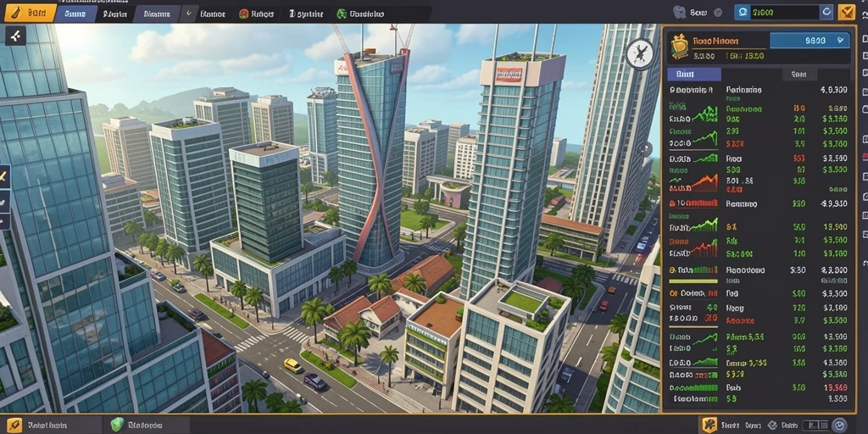868x434 pixels.
Task: Open the blue dropdown in the stock panel header
Action: (x=810, y=40)
